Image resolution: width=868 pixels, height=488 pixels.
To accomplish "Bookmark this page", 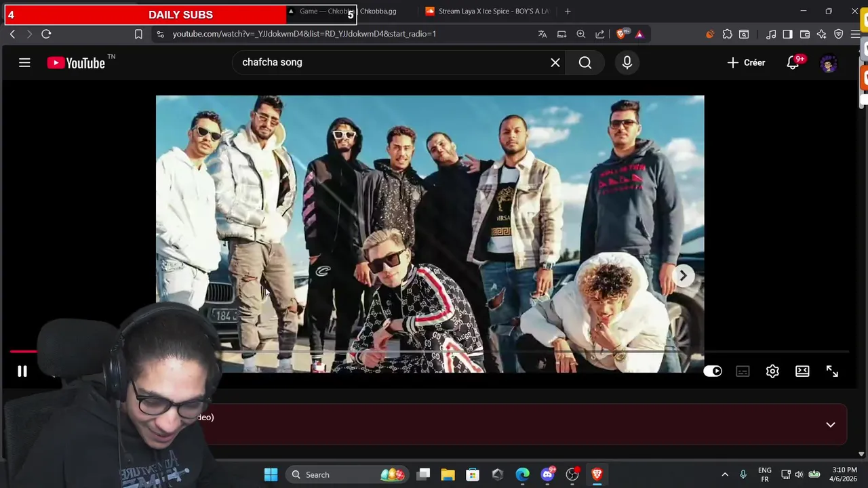I will pyautogui.click(x=138, y=34).
